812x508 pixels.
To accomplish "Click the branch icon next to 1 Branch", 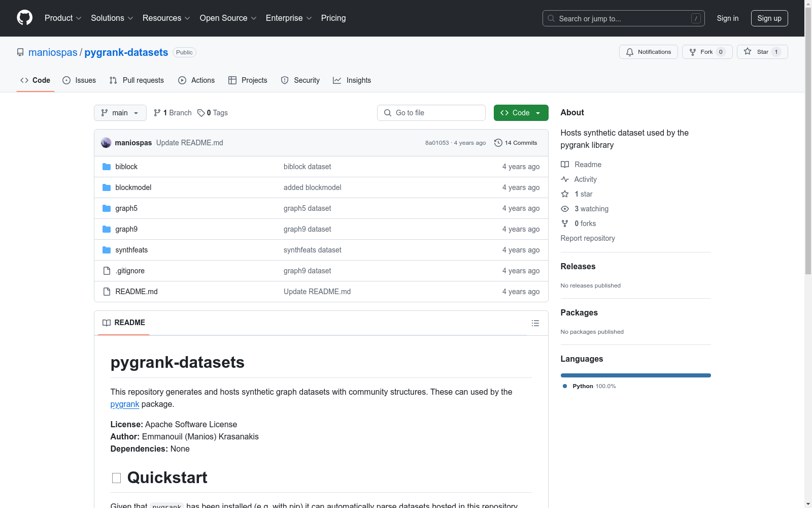I will coord(157,113).
